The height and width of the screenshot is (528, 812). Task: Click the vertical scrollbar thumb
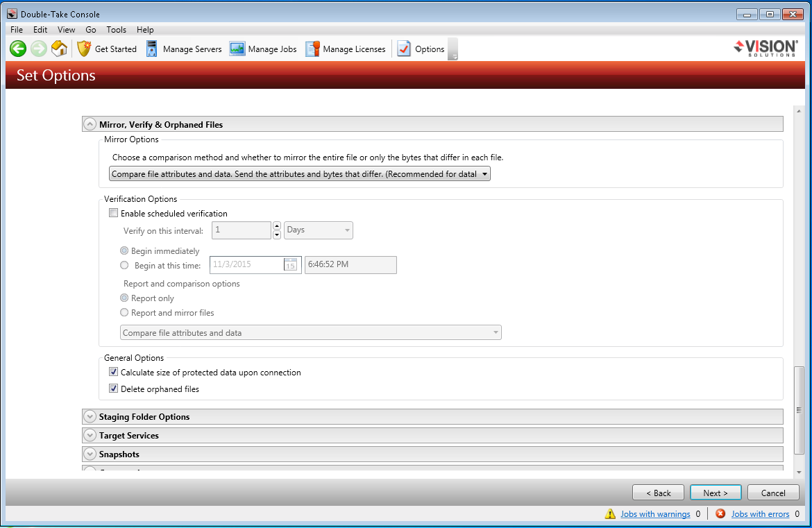tap(799, 409)
